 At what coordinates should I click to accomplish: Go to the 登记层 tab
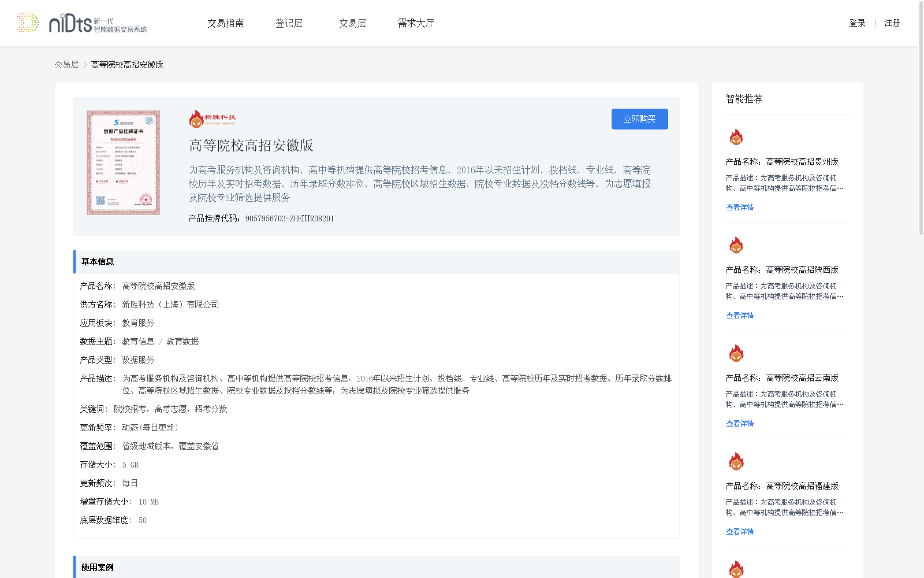(289, 23)
